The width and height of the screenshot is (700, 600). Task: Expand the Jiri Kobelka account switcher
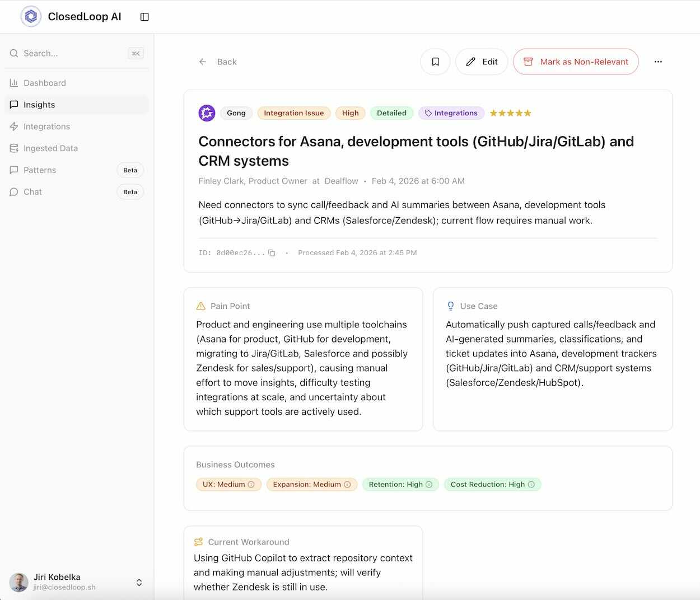139,582
